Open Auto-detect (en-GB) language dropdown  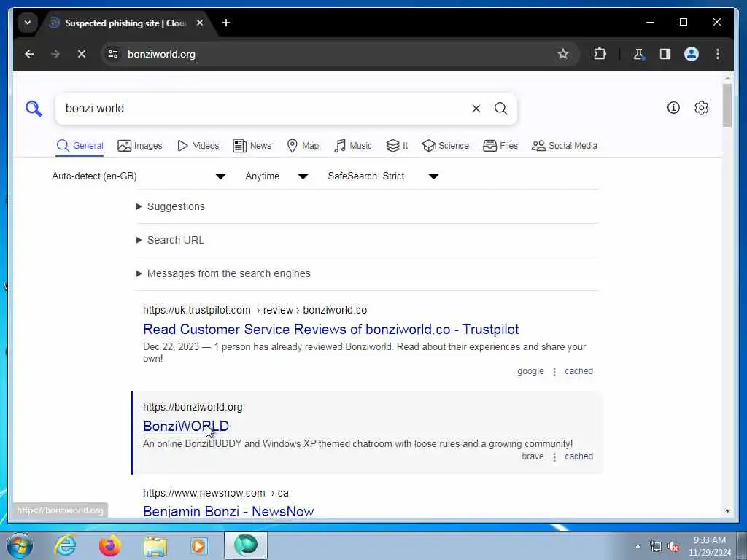[139, 176]
